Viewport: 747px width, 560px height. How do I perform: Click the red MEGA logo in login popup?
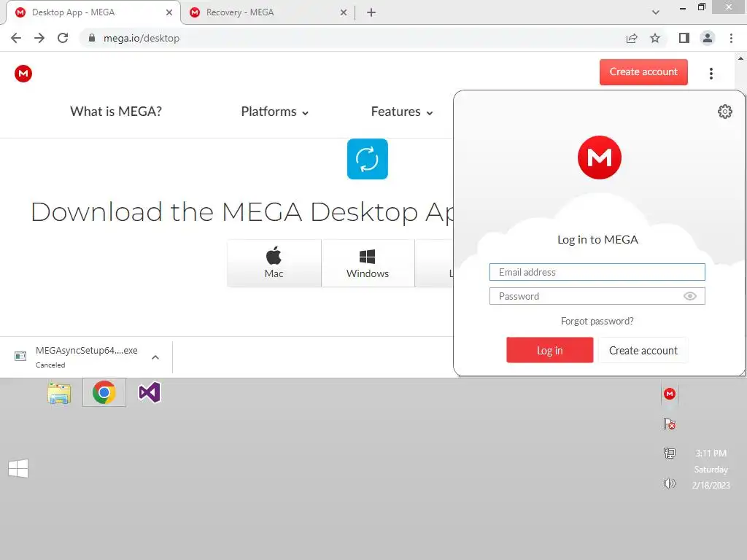600,157
